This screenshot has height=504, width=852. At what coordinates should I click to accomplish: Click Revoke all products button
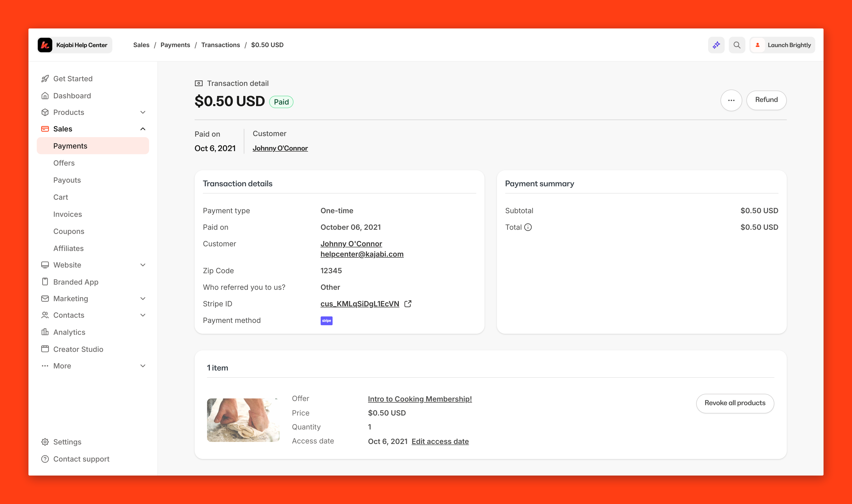point(735,403)
